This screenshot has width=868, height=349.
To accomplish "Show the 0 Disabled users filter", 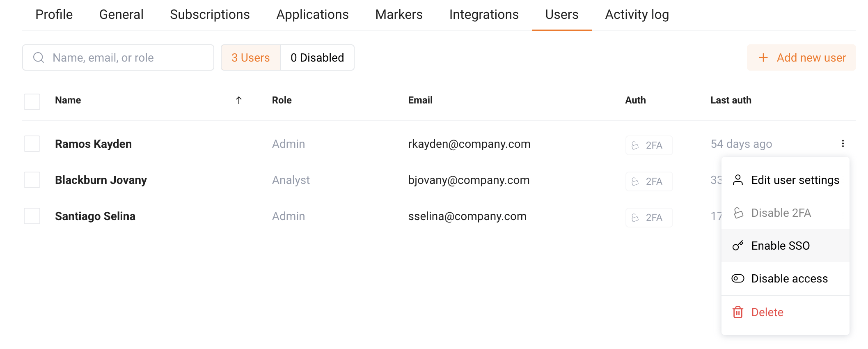I will tap(317, 57).
